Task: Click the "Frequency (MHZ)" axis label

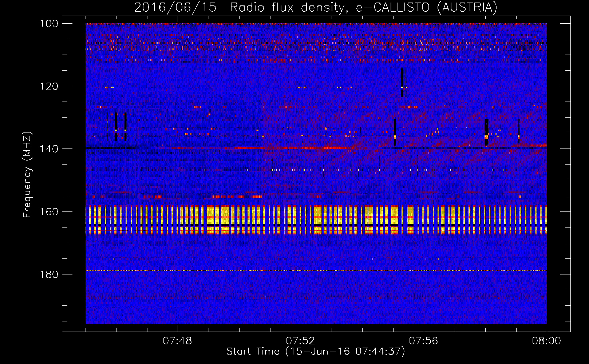Action: tap(27, 174)
